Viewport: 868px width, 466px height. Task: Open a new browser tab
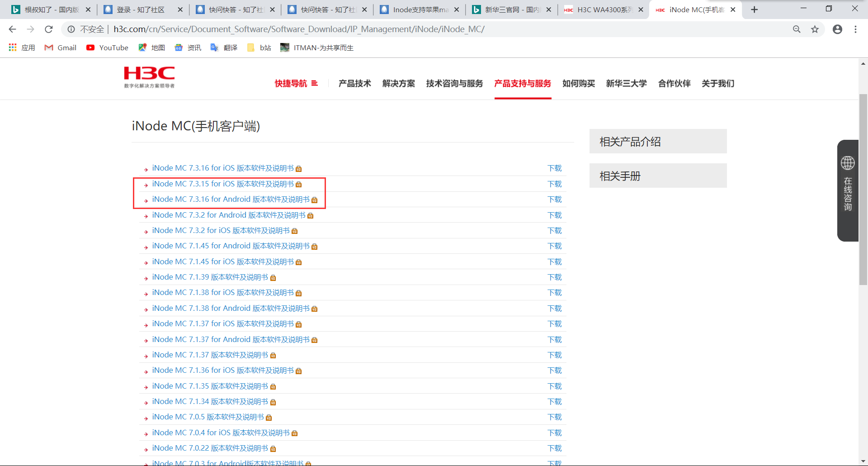(x=754, y=10)
